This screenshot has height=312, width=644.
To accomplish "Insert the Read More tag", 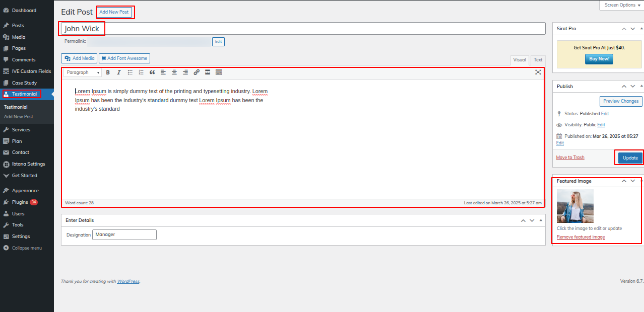I will point(208,72).
